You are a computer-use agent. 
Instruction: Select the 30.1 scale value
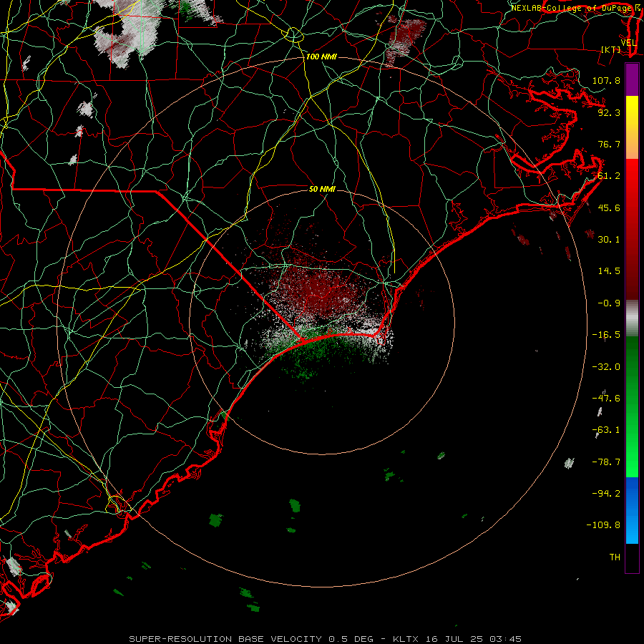pos(609,240)
